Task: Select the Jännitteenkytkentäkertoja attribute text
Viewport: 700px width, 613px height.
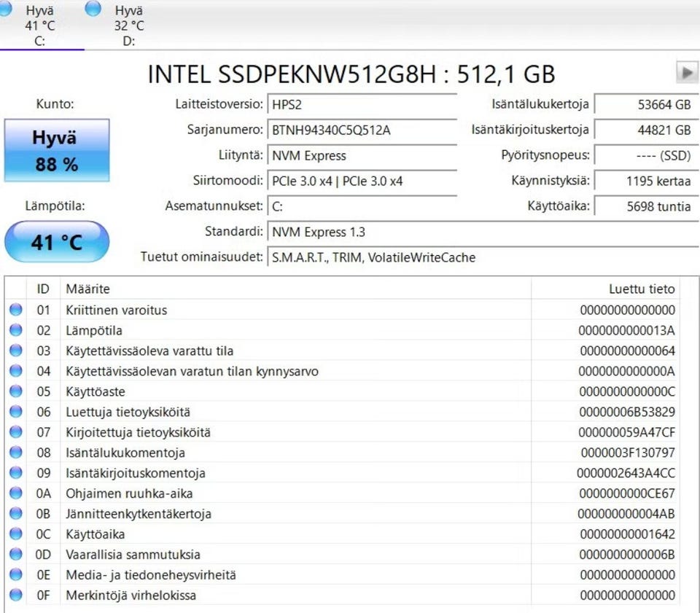Action: coord(139,514)
